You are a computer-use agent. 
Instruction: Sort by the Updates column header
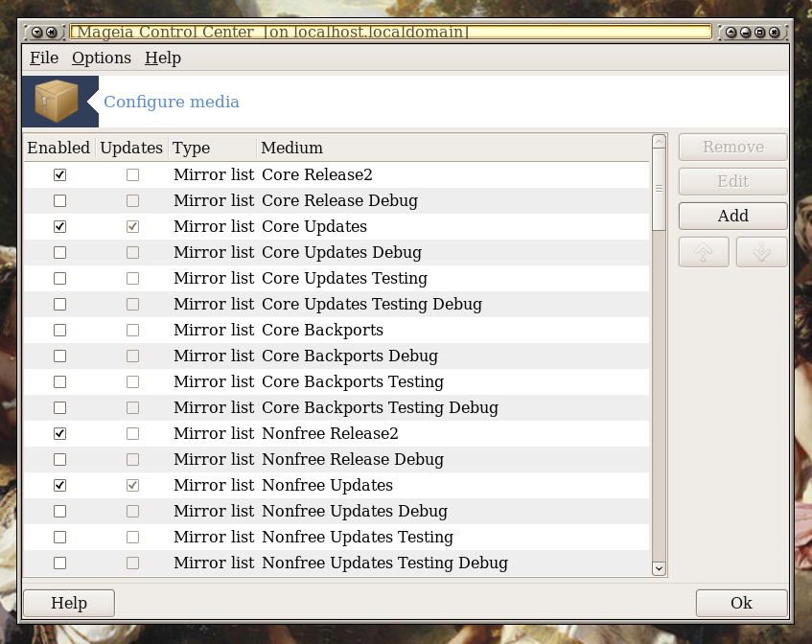131,148
